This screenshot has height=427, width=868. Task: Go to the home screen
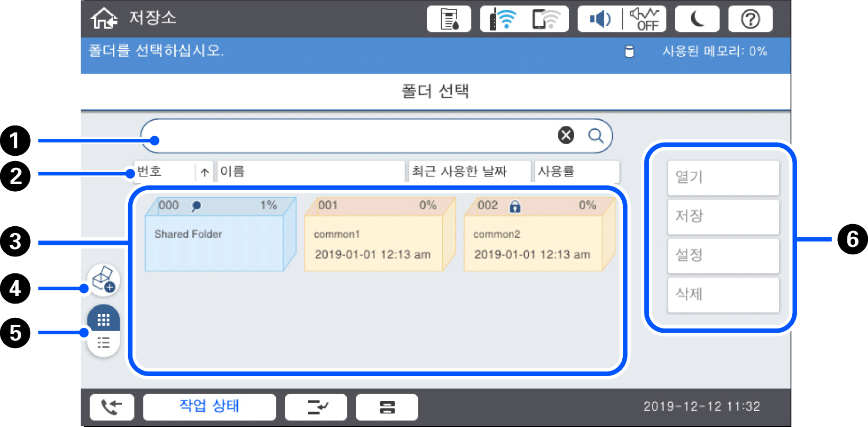click(104, 19)
